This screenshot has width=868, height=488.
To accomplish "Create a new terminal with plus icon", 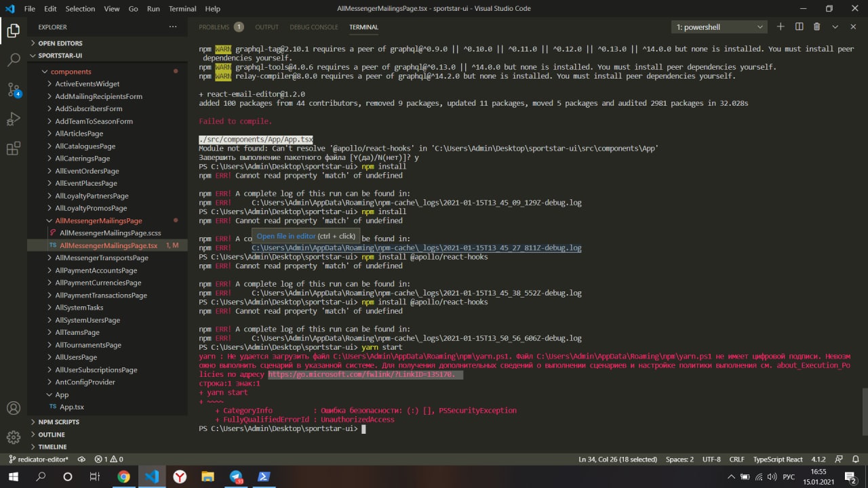I will point(781,26).
